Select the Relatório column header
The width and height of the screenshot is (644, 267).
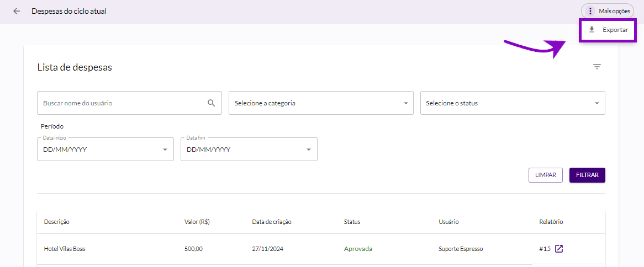tap(551, 222)
